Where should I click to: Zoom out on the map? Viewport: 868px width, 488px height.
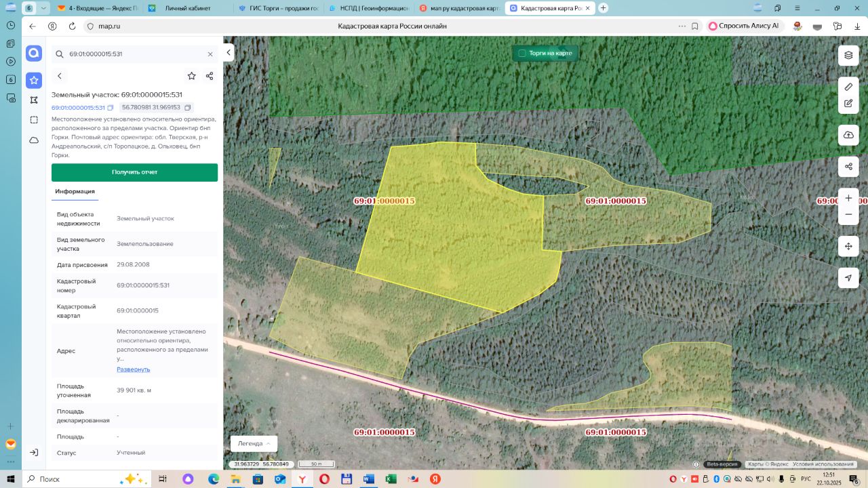848,215
